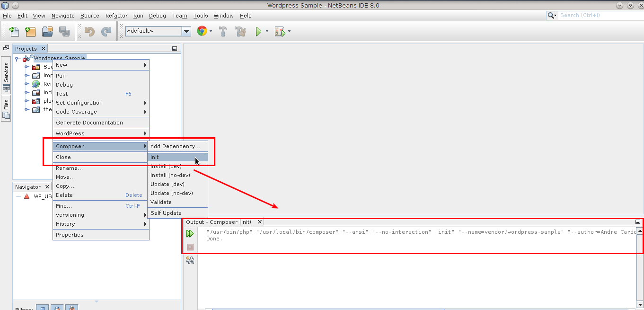
Task: Choose Generate Documentation in context menu
Action: point(101,123)
